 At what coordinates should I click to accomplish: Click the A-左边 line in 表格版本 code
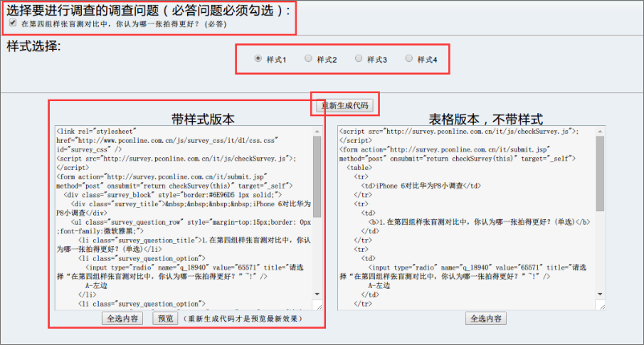(379, 286)
